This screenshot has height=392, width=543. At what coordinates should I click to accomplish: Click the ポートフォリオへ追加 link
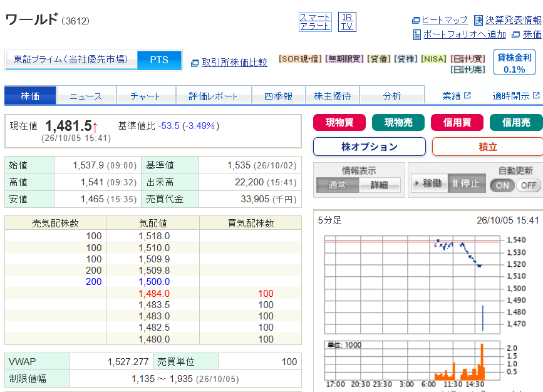coord(464,34)
